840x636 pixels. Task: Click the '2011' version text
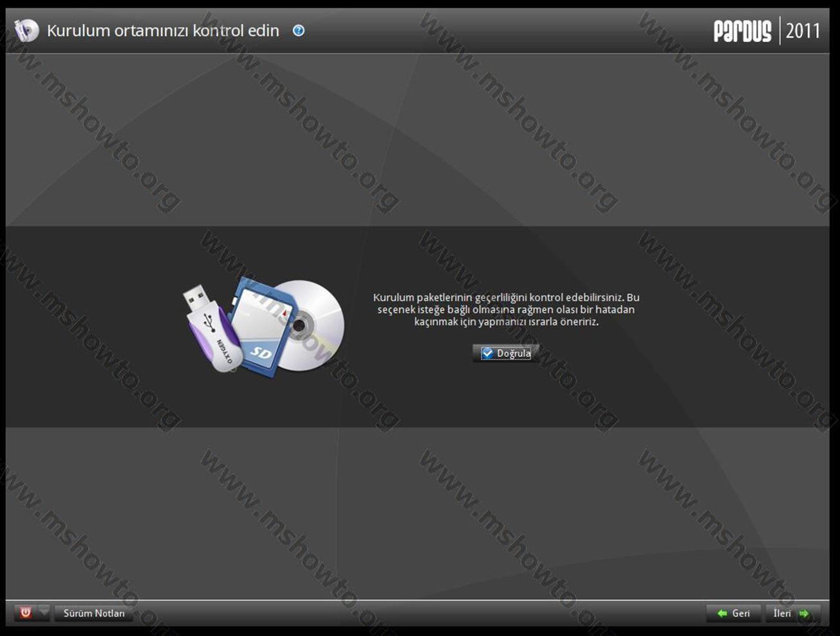[x=803, y=31]
